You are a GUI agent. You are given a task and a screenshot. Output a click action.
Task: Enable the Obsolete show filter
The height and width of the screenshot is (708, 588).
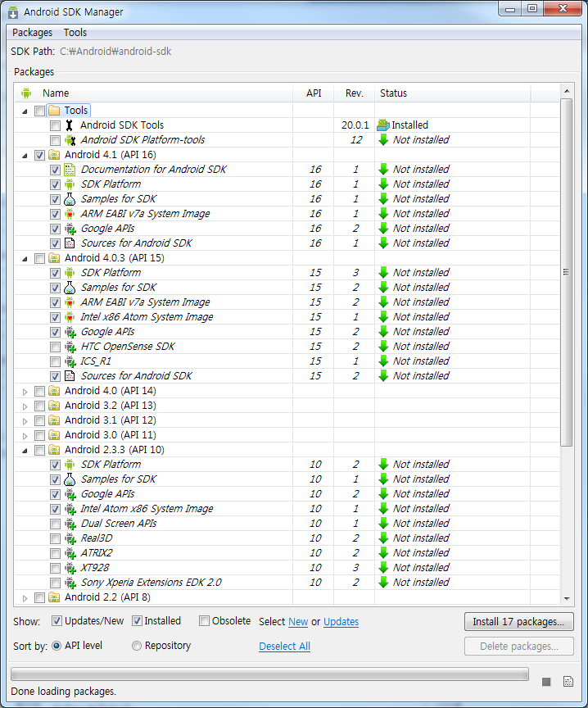pyautogui.click(x=205, y=621)
